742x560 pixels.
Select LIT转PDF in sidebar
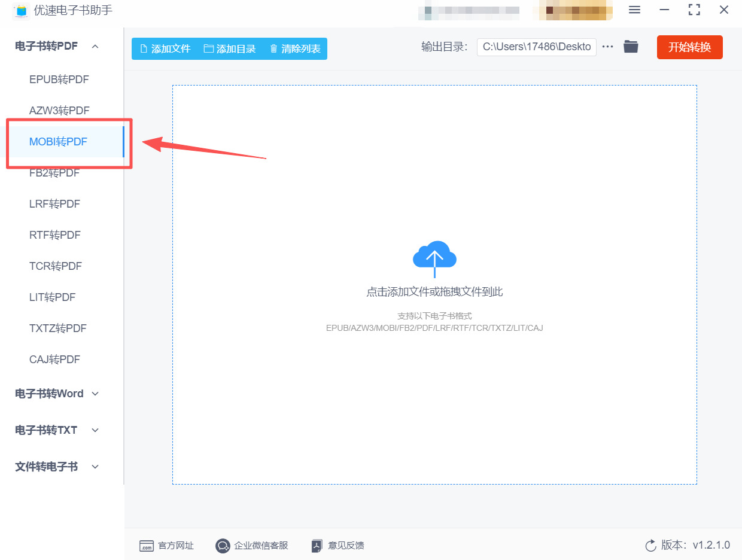[53, 297]
